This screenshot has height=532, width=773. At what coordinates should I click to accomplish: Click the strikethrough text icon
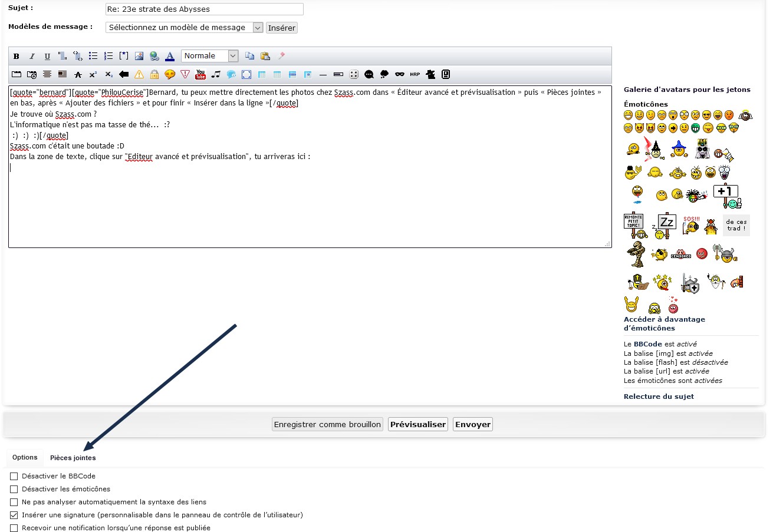(x=78, y=74)
